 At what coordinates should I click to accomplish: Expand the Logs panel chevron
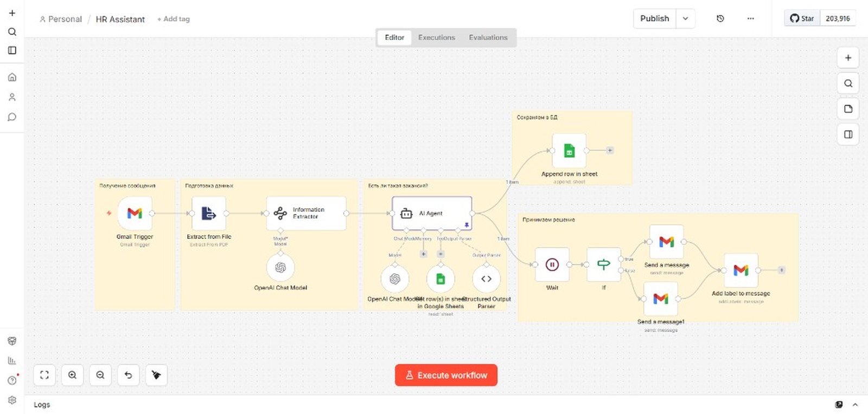[x=855, y=405]
